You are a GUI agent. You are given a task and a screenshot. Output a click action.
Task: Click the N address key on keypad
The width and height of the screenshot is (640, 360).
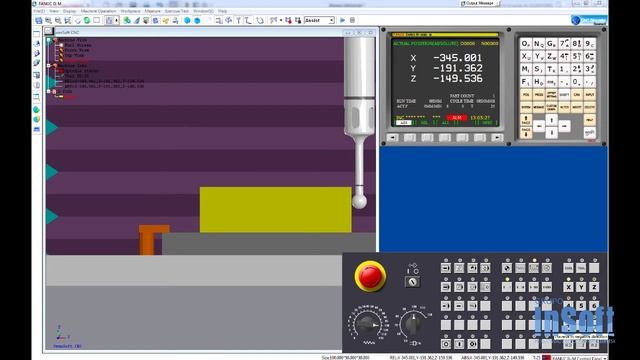coord(538,43)
